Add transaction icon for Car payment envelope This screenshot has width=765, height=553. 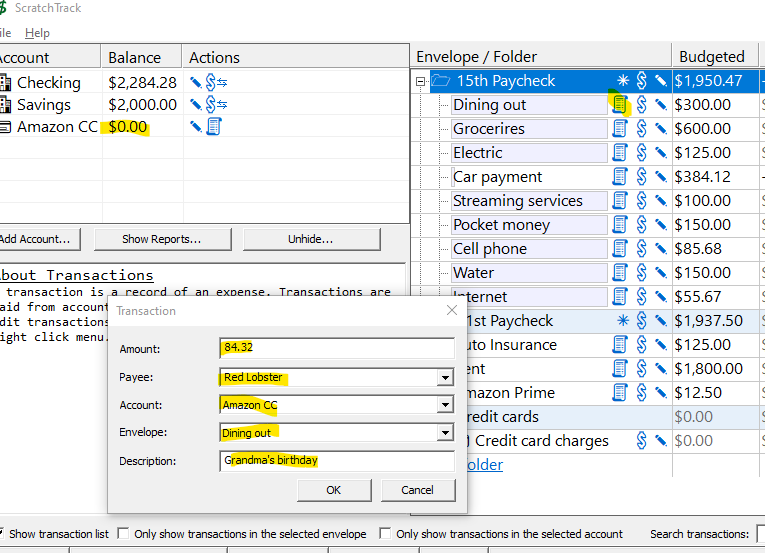pos(620,176)
